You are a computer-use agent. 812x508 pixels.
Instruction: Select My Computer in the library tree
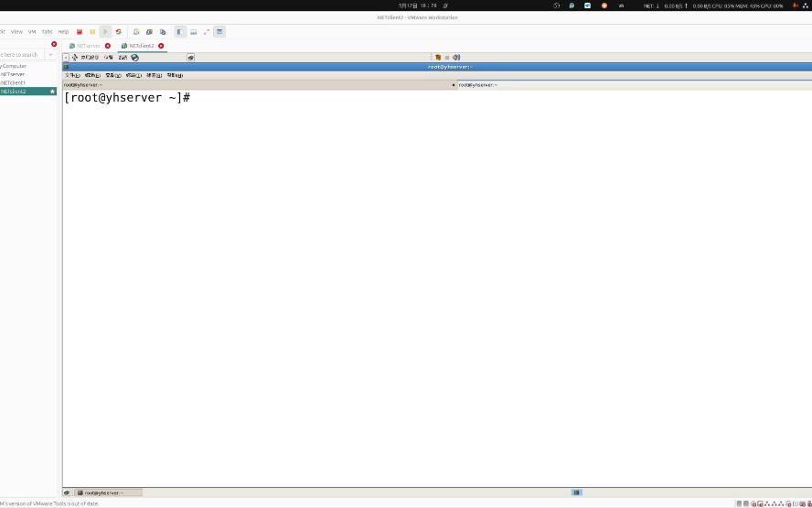[14, 66]
